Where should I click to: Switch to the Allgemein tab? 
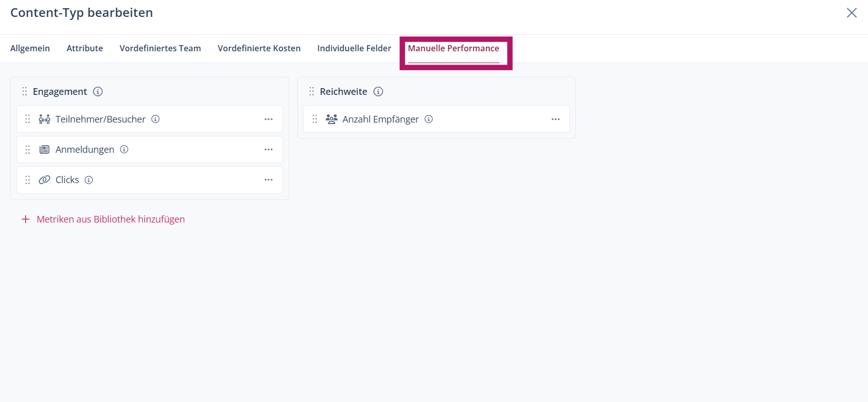[x=30, y=48]
